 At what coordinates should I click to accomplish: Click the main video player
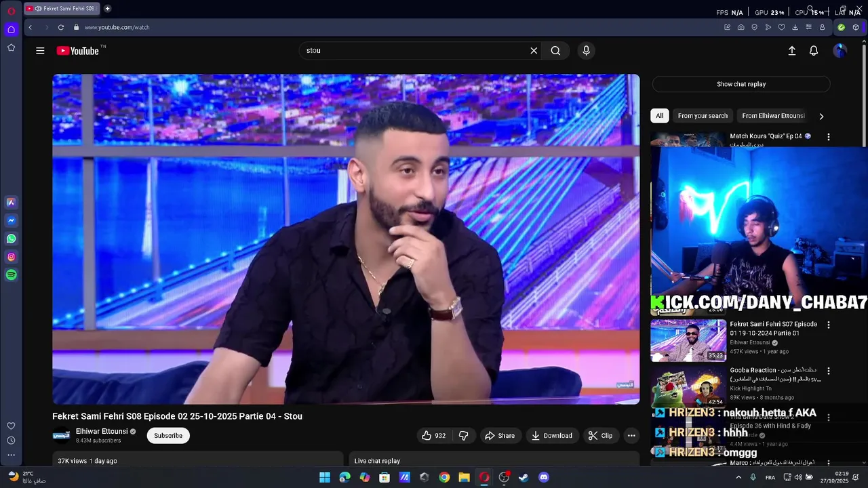tap(346, 239)
